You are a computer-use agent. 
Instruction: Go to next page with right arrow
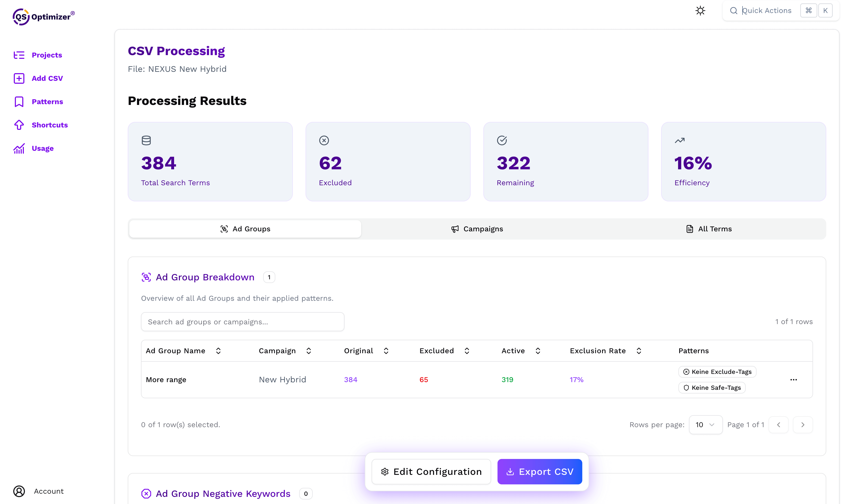[803, 425]
